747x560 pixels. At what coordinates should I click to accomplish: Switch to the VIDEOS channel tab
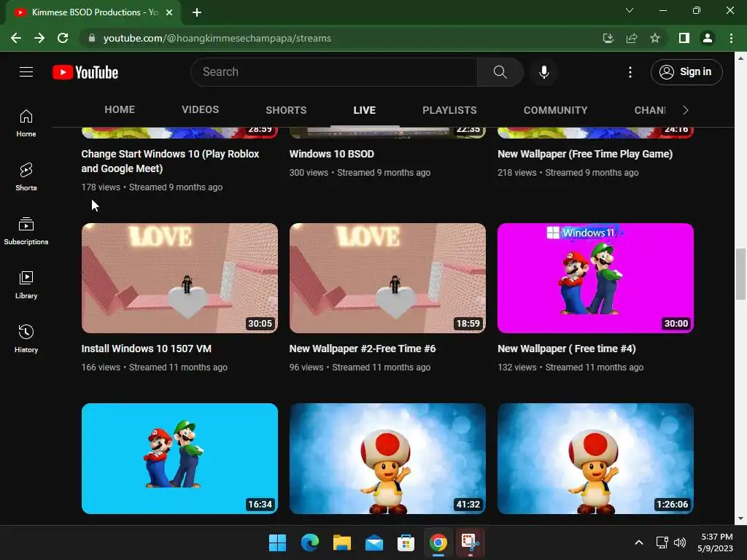point(200,110)
